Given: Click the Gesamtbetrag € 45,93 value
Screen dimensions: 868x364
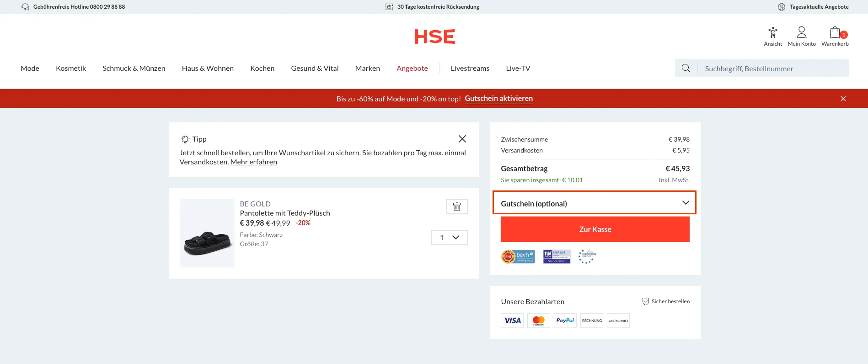Looking at the screenshot, I should pos(677,169).
